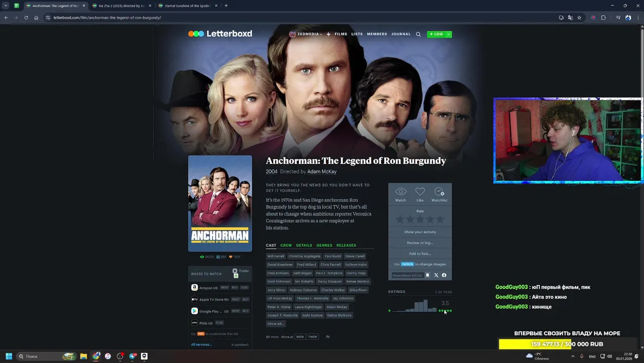Screen dimensions: 644x363
Task: Open the JOURNAL menu
Action: pos(401,34)
